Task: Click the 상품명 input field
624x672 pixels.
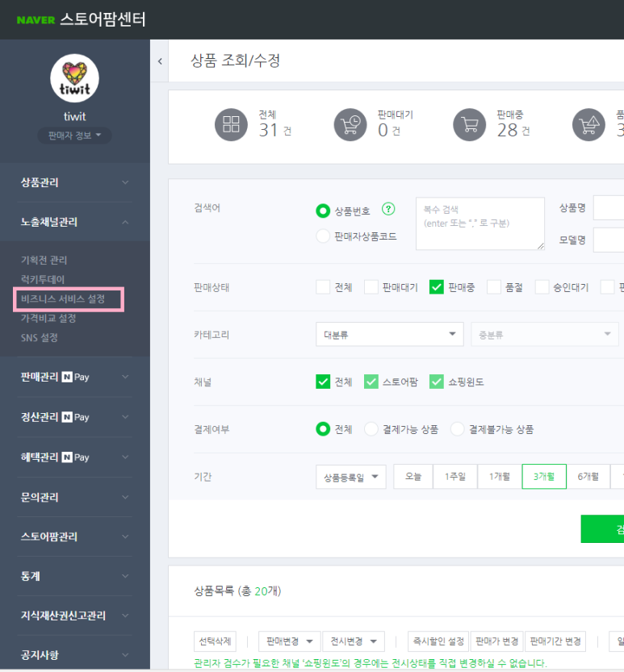Action: coord(609,208)
